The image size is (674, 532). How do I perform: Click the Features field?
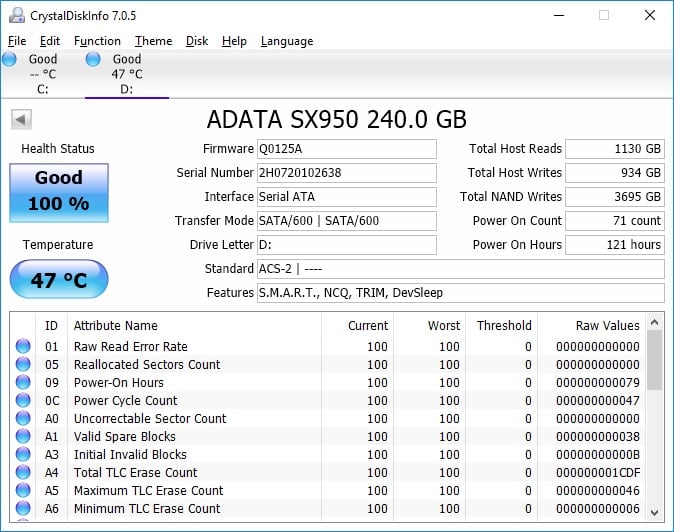[461, 293]
